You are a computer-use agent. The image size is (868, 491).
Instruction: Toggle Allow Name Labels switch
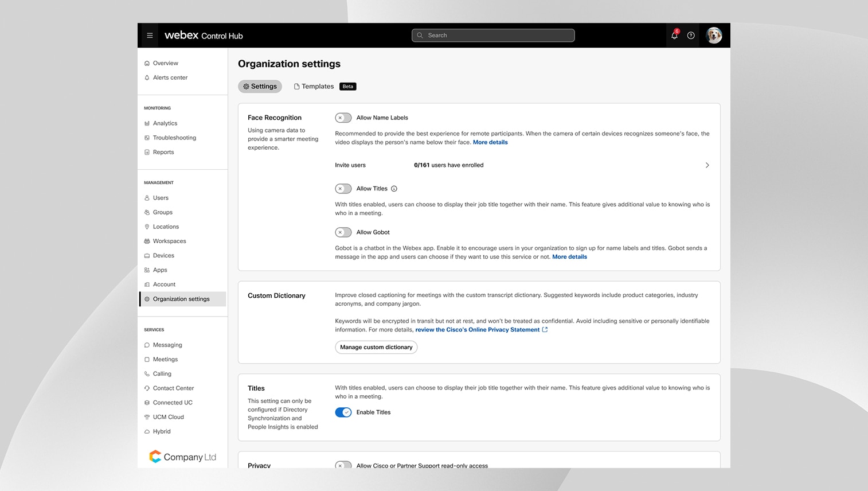click(343, 118)
